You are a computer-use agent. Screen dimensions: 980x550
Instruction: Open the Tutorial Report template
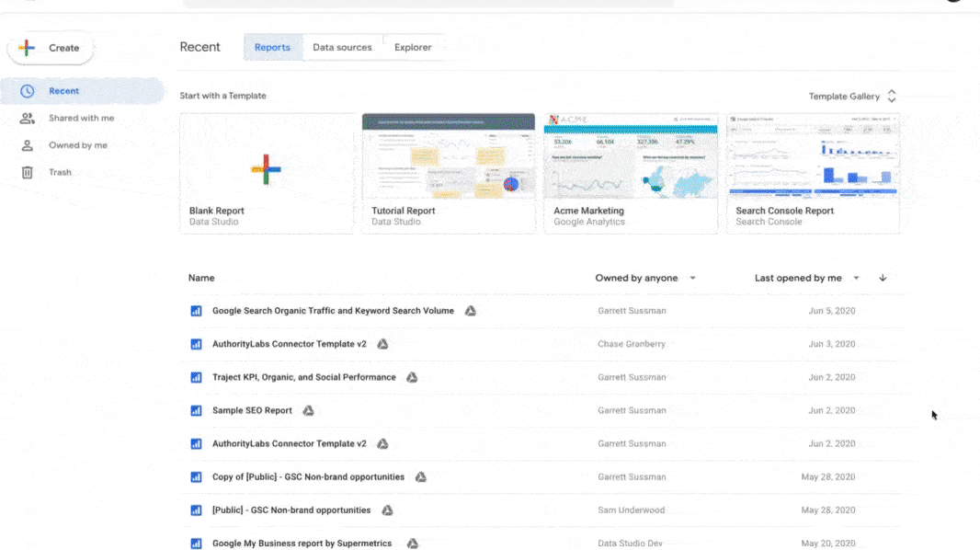click(x=449, y=173)
